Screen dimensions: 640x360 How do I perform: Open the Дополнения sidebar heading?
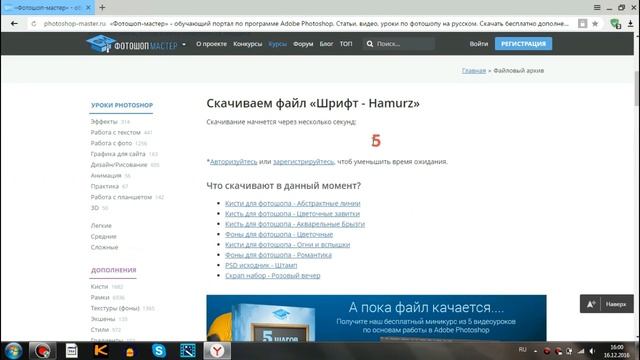pyautogui.click(x=113, y=270)
